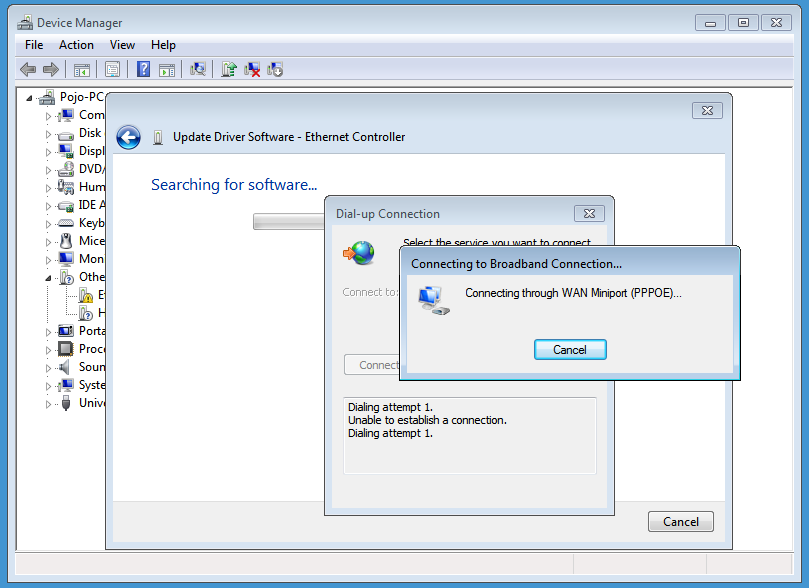Select the Human Interface Devices category icon
The width and height of the screenshot is (809, 588).
click(66, 187)
